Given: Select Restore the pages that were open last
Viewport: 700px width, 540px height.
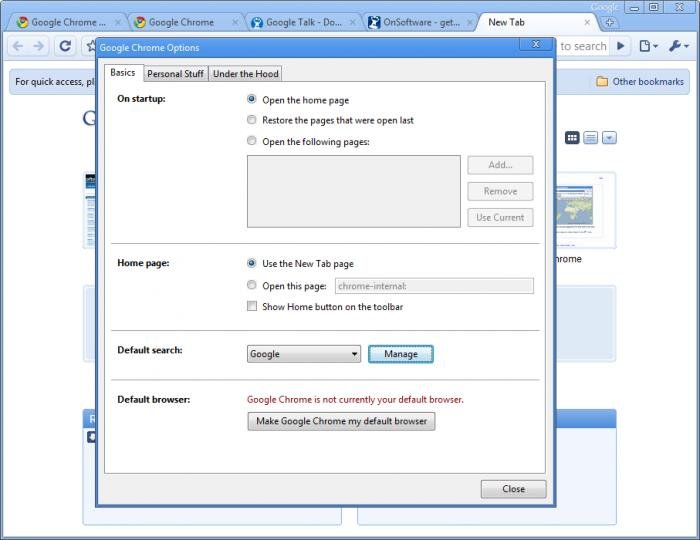Looking at the screenshot, I should click(x=251, y=120).
